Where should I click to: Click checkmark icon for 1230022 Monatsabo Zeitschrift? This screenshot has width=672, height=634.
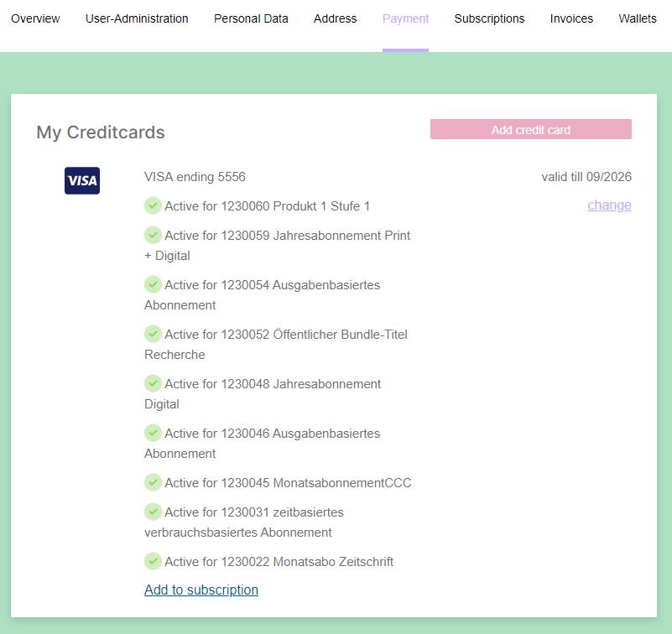[153, 561]
